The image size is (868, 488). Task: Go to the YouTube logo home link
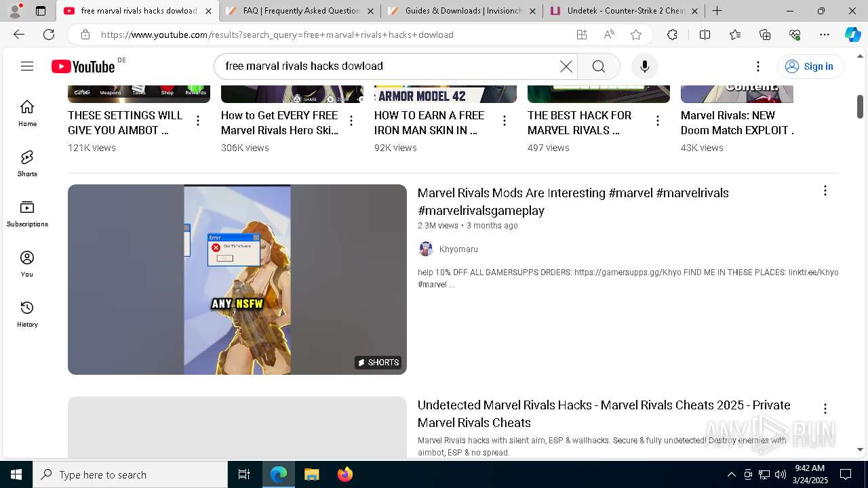pos(83,66)
